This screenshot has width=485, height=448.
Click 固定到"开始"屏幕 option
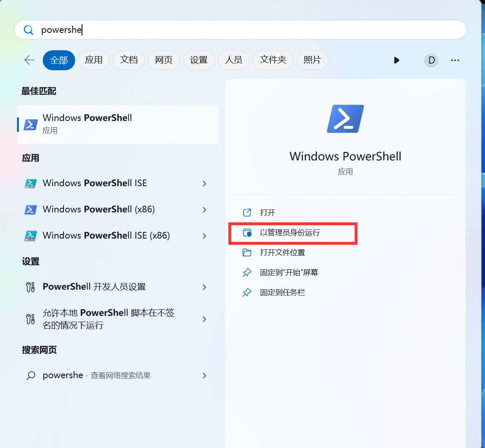tap(289, 273)
